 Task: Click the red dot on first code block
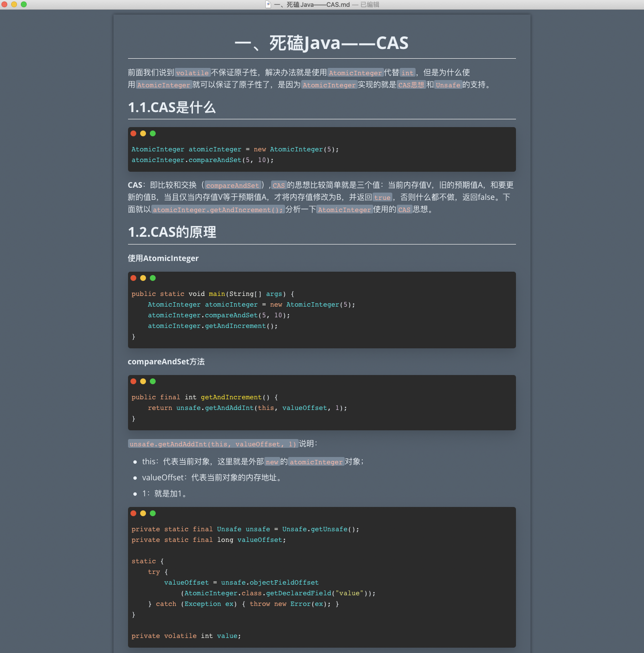[133, 133]
